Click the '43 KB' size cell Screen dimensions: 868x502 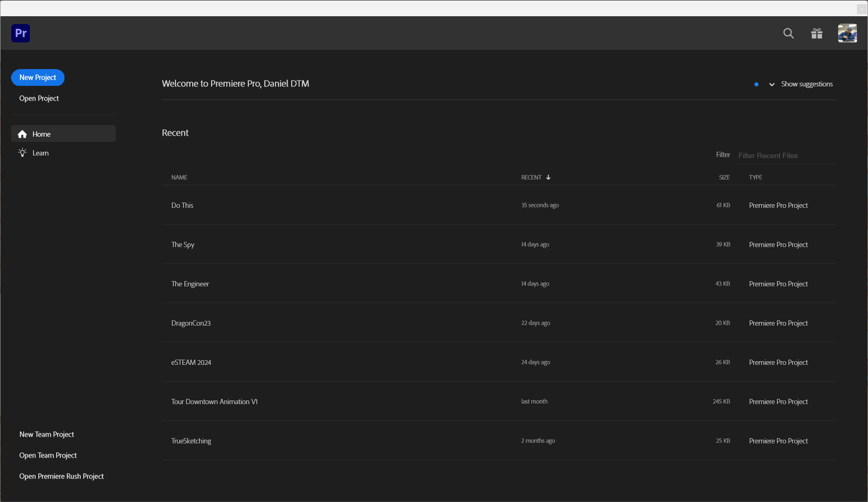[x=723, y=284]
